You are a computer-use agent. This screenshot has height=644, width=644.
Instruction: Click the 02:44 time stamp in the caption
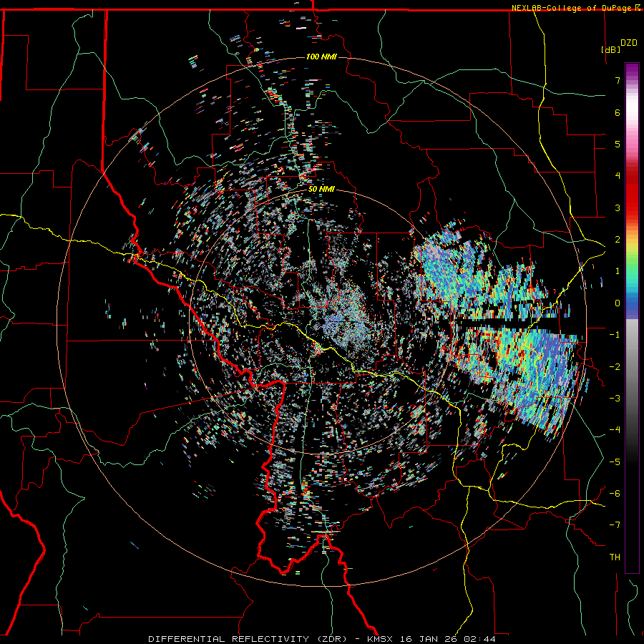pos(479,639)
